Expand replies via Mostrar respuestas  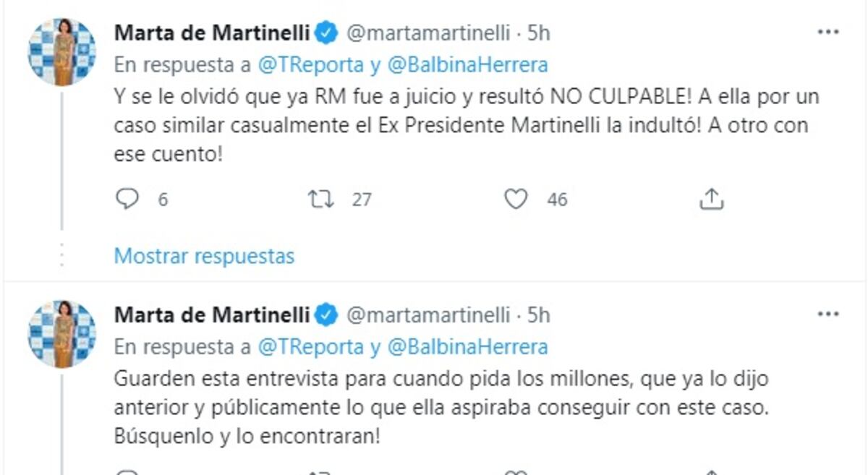click(x=203, y=256)
